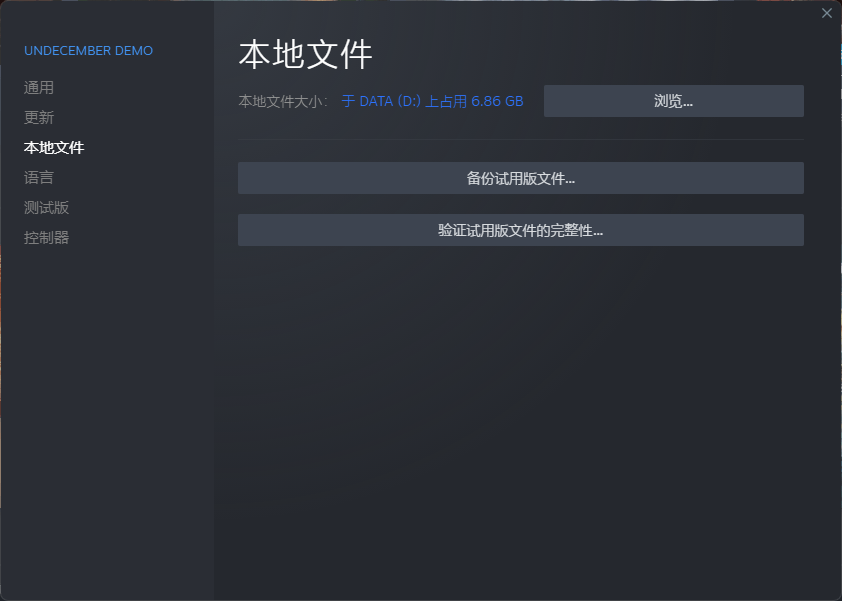Click the large 本地文件 page heading

click(x=305, y=54)
